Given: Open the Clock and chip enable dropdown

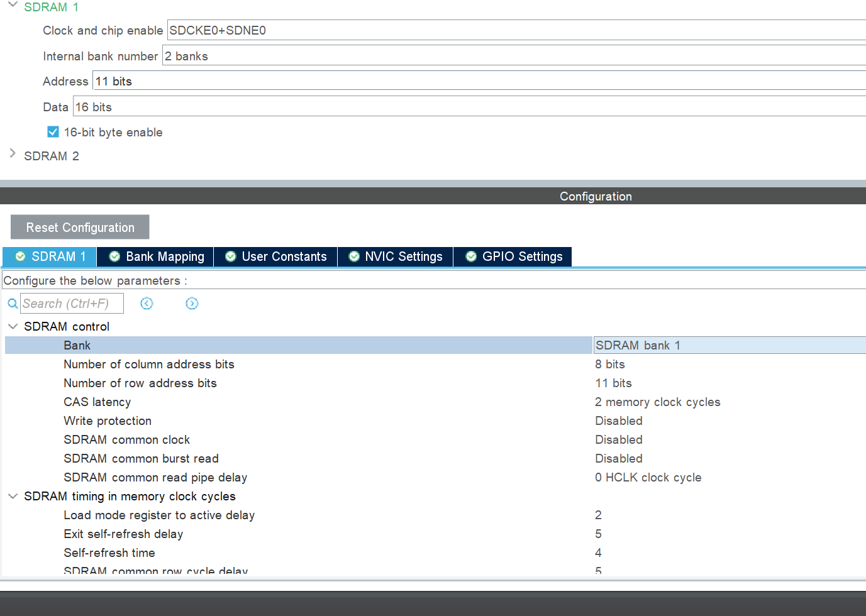Looking at the screenshot, I should tap(440, 30).
